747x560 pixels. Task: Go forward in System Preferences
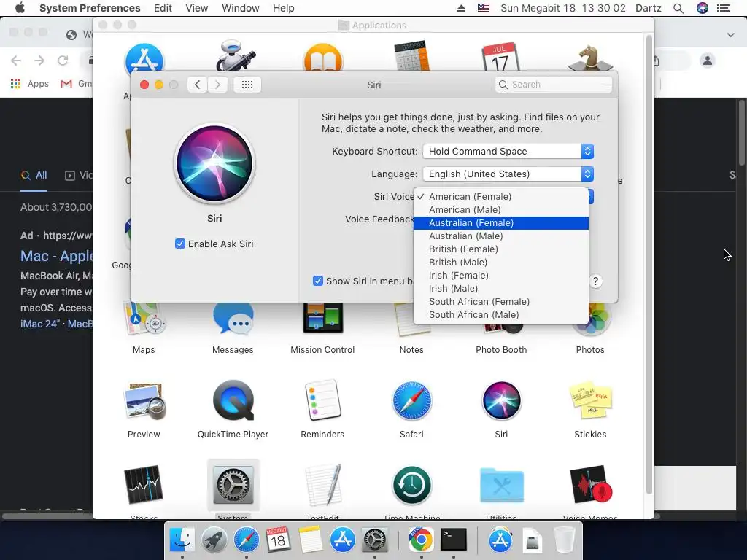(x=217, y=85)
